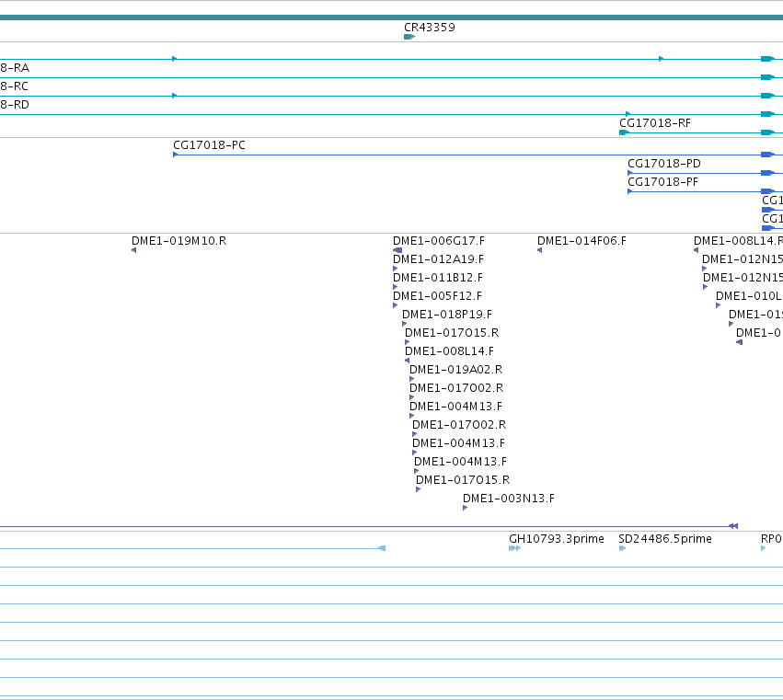Click the blue start arrow under CG17018-PC
Viewport: 783px width, 700px height.
click(x=176, y=155)
